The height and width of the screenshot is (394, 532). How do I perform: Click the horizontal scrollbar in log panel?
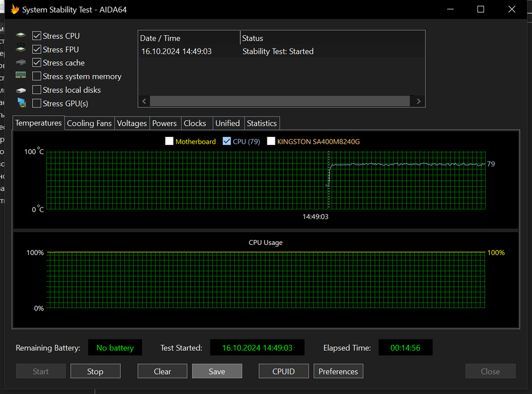coord(280,101)
